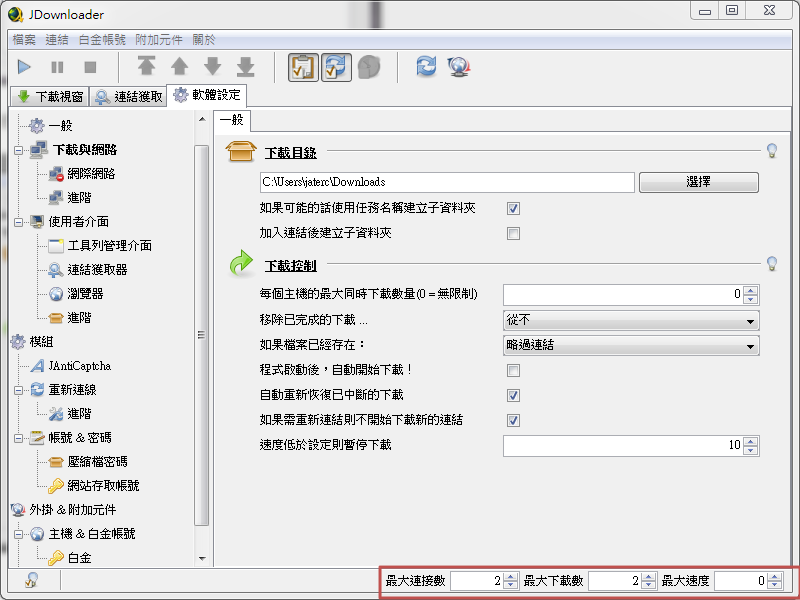Screen dimensions: 800x600
Task: Click the help lightbulb beside 下載目錄
Action: (772, 151)
